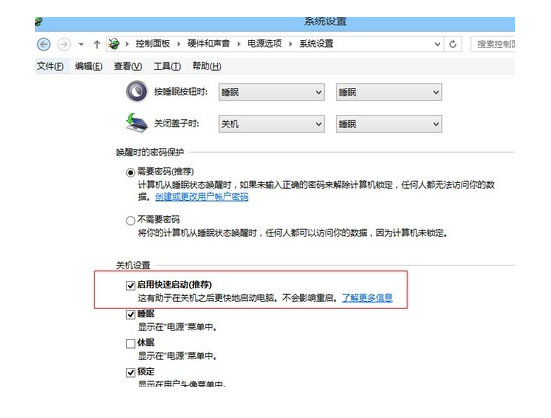This screenshot has width=551, height=418.
Task: Click the laptop lid close icon
Action: click(137, 123)
